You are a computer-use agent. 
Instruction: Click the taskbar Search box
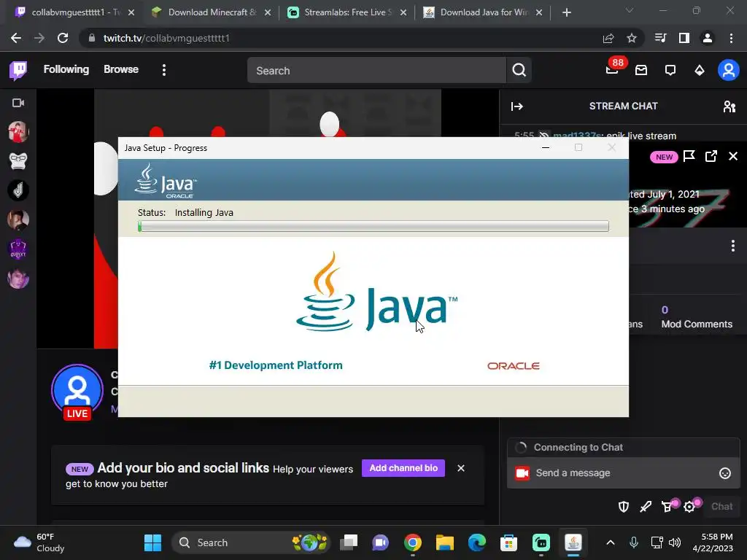pos(251,542)
